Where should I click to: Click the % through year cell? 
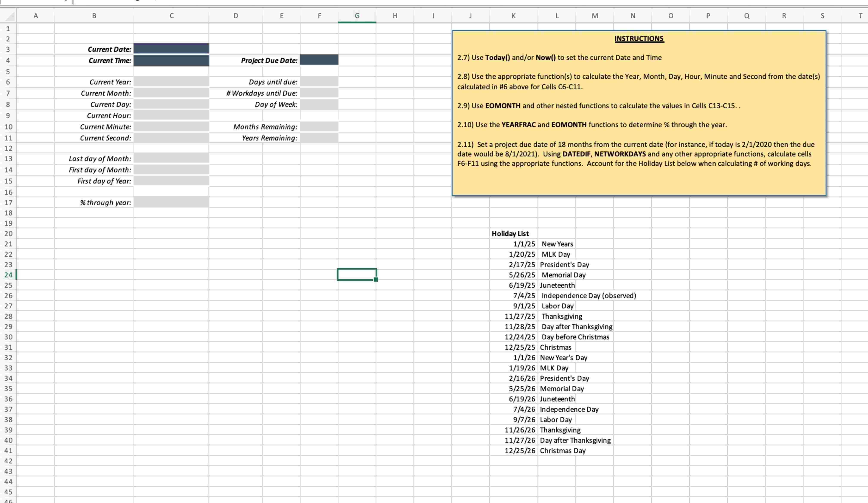click(x=171, y=203)
